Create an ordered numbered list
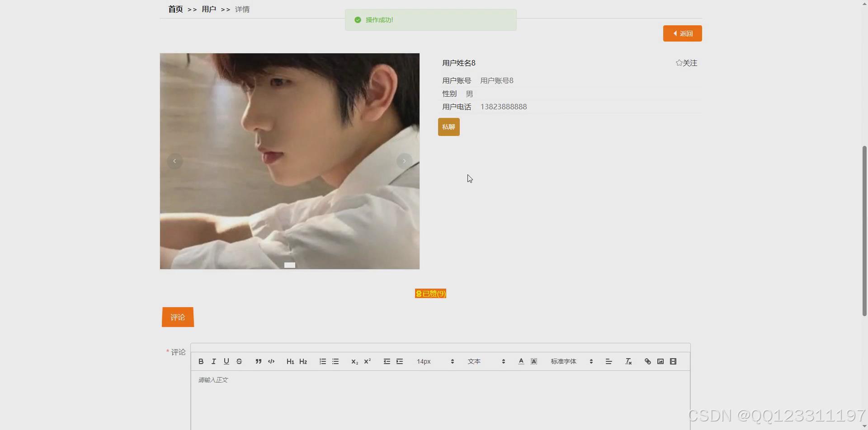The image size is (868, 430). click(x=322, y=361)
